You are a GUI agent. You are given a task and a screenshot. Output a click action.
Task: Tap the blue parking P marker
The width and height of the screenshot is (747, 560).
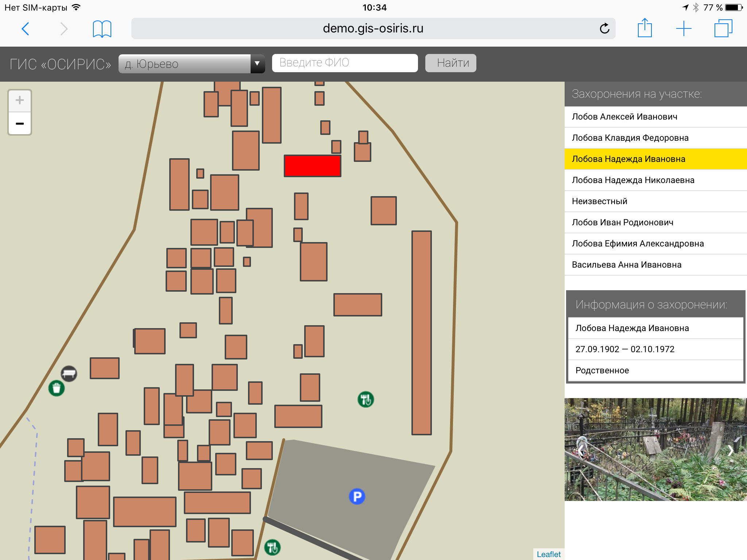[357, 497]
